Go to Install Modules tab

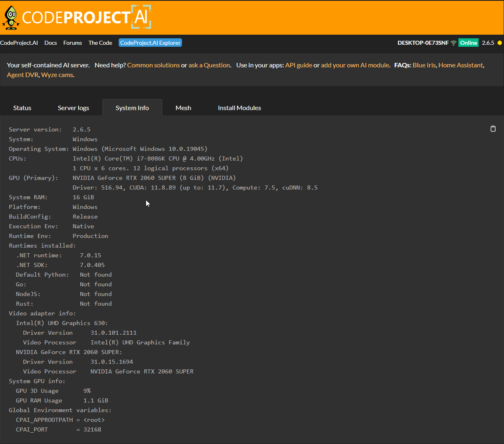tap(239, 108)
